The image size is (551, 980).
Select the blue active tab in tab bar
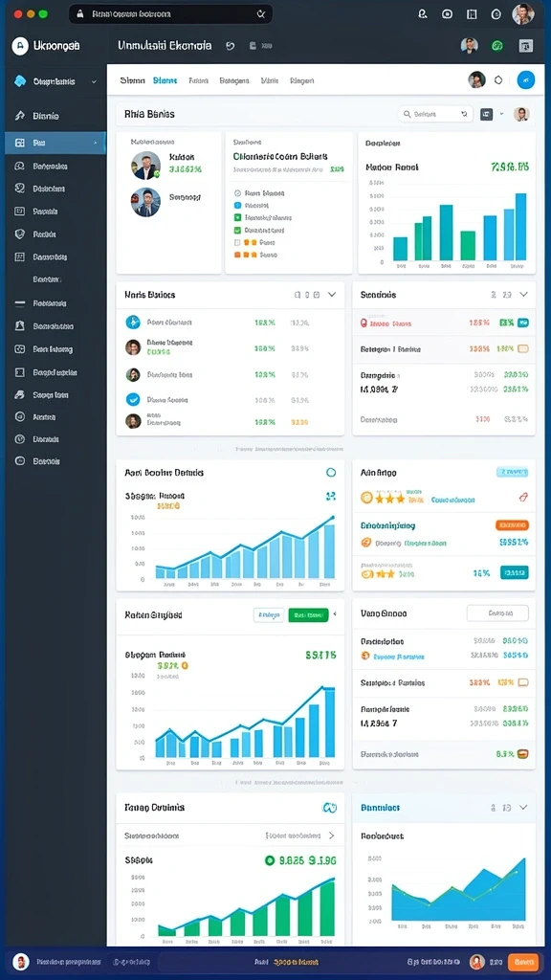pos(165,80)
